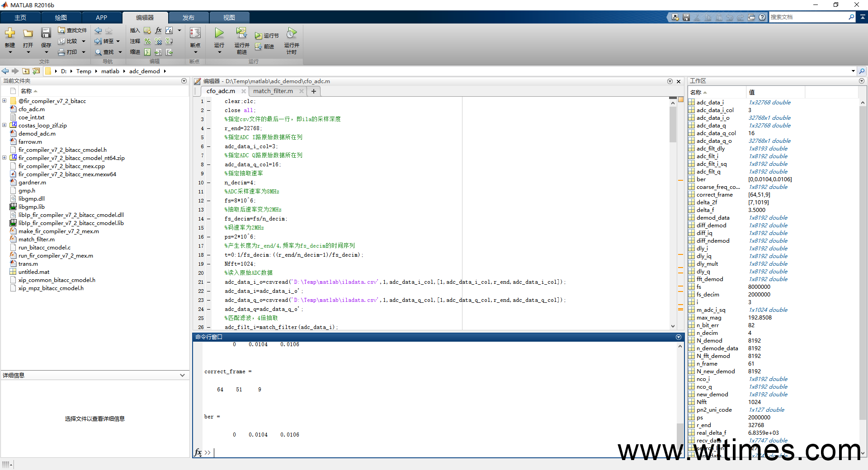Click the Run and Advance (运行并前进) icon
868x470 pixels.
241,33
